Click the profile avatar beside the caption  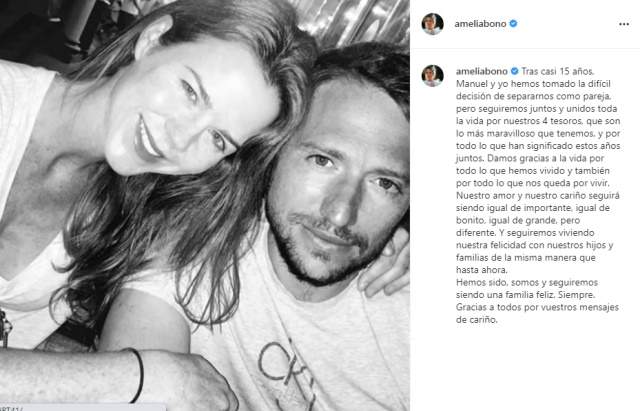[x=432, y=76]
